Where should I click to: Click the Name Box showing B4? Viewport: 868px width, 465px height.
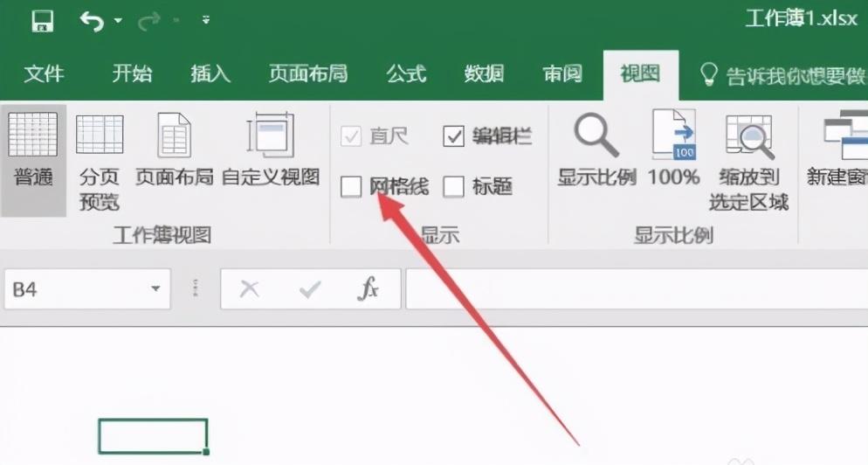[x=87, y=288]
